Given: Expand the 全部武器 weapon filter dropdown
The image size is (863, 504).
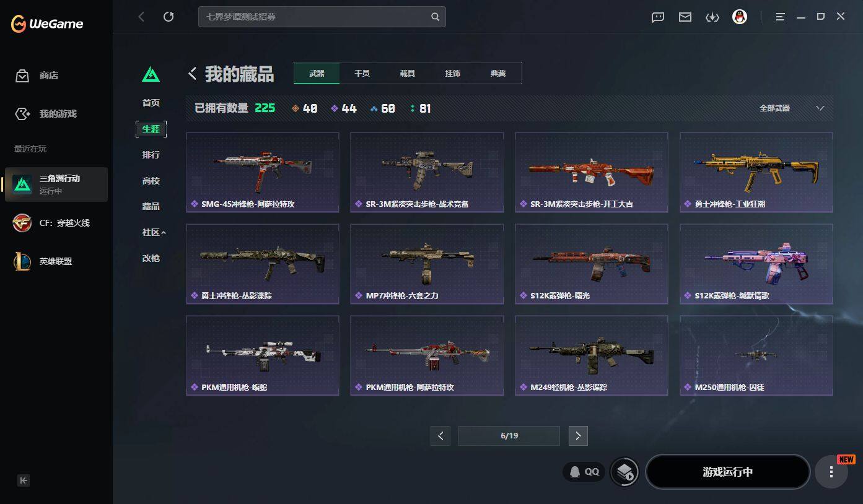Looking at the screenshot, I should (792, 108).
